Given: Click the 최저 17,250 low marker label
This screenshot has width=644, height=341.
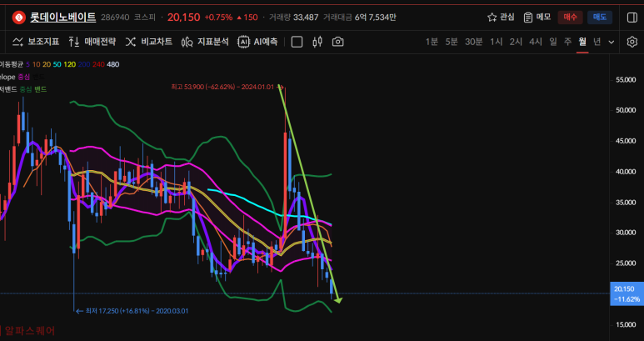Looking at the screenshot, I should [137, 311].
